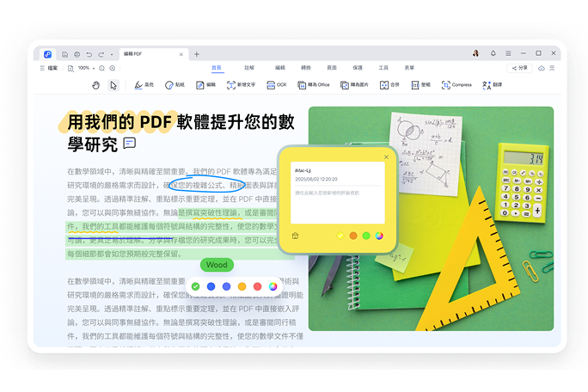Run the OCR tool
The image size is (588, 392).
[x=276, y=85]
